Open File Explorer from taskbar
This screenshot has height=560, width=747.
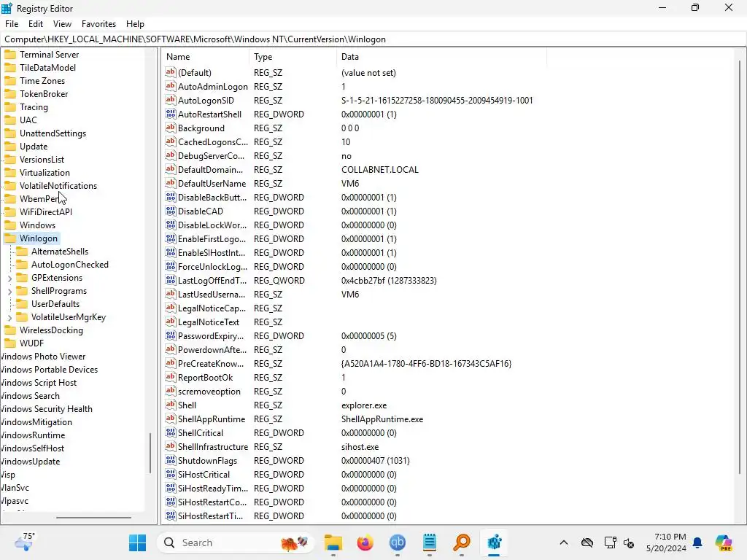[333, 542]
